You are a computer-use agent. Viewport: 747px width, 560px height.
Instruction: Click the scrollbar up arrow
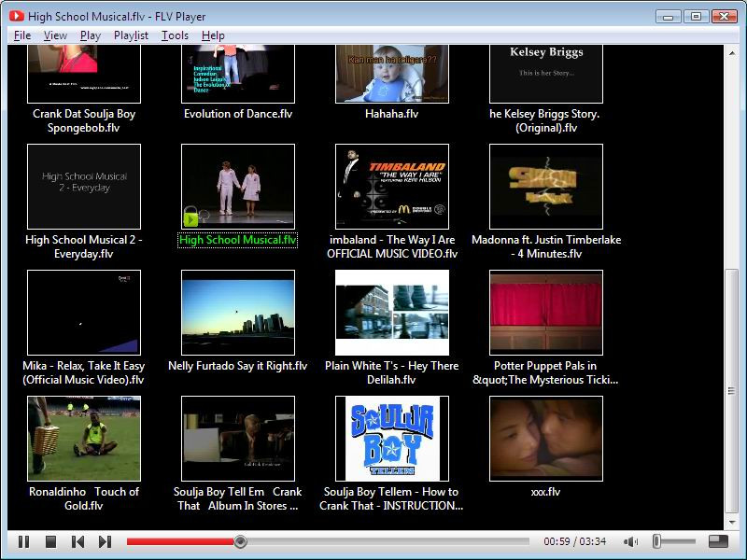(732, 53)
